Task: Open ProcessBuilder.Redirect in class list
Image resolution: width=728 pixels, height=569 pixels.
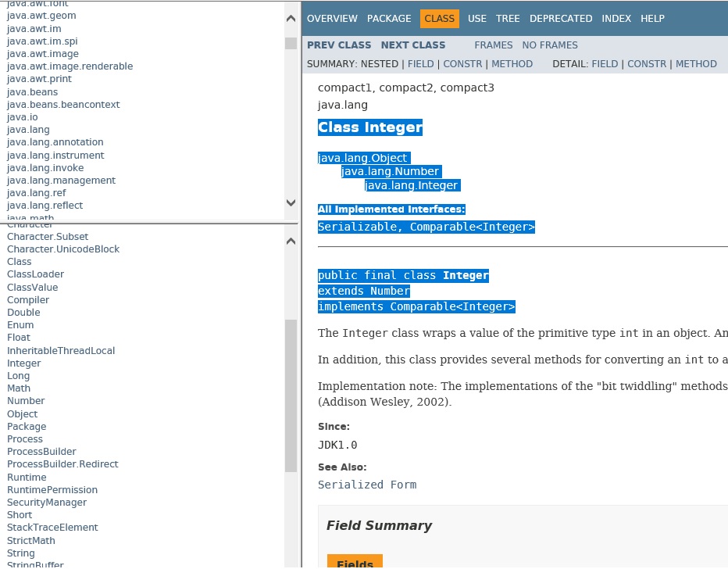Action: [62, 464]
